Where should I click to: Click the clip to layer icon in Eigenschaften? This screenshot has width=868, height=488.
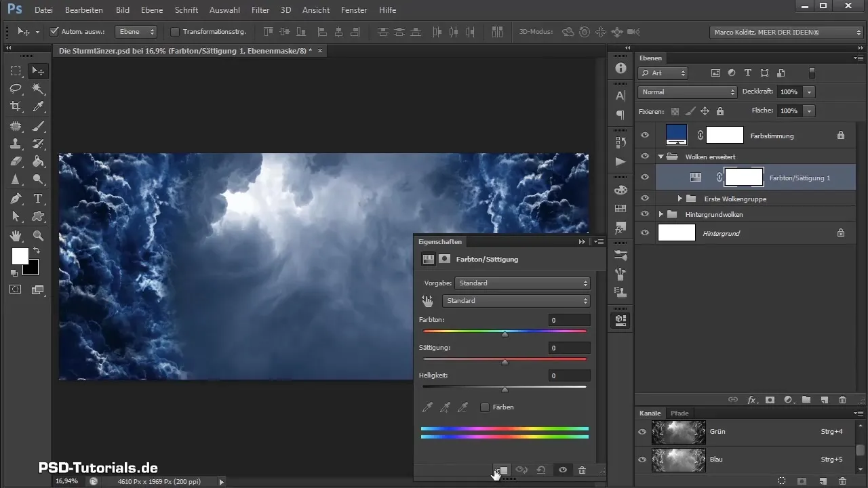point(501,470)
